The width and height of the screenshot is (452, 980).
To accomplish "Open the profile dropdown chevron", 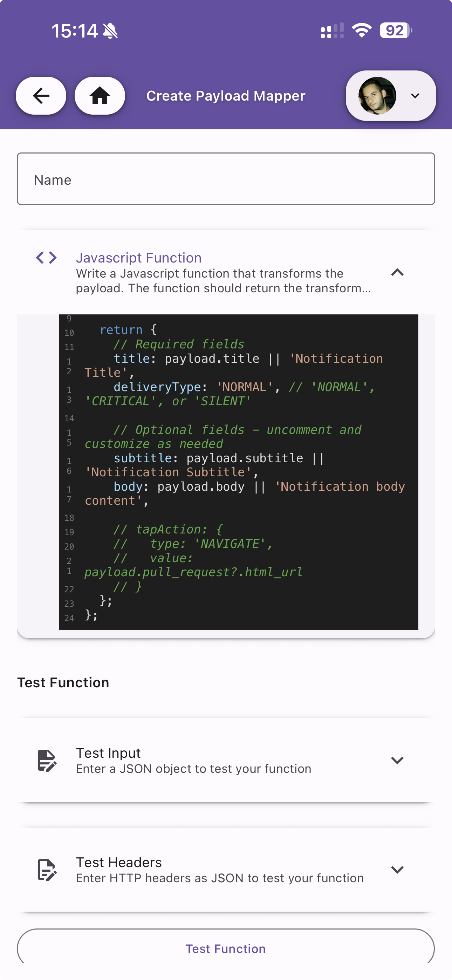I will [415, 95].
